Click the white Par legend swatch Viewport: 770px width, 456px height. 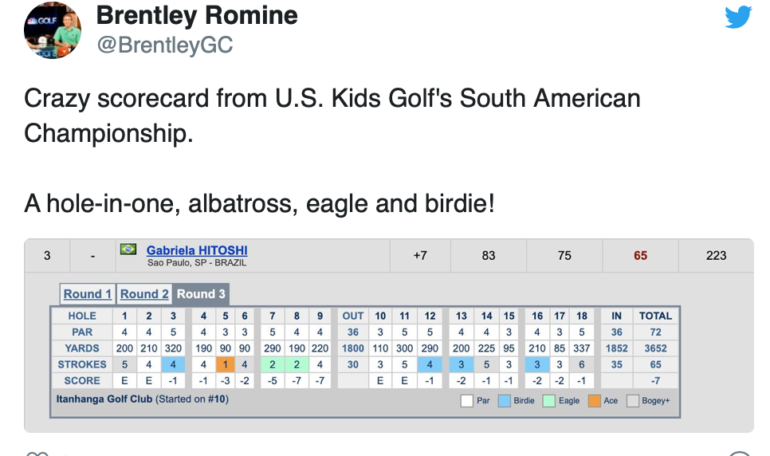[x=467, y=401]
